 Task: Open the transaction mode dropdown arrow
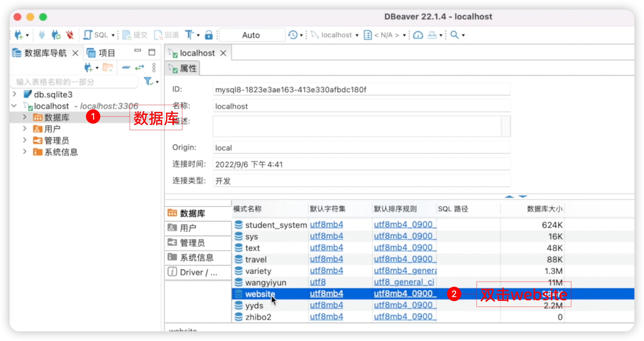click(x=198, y=35)
